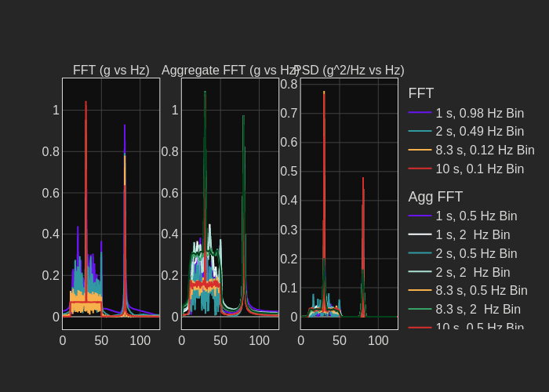Image resolution: width=549 pixels, height=392 pixels.
Task: Toggle Agg FFT '8.3 s, 0.5 Hz Bin' entry
Action: (x=481, y=292)
